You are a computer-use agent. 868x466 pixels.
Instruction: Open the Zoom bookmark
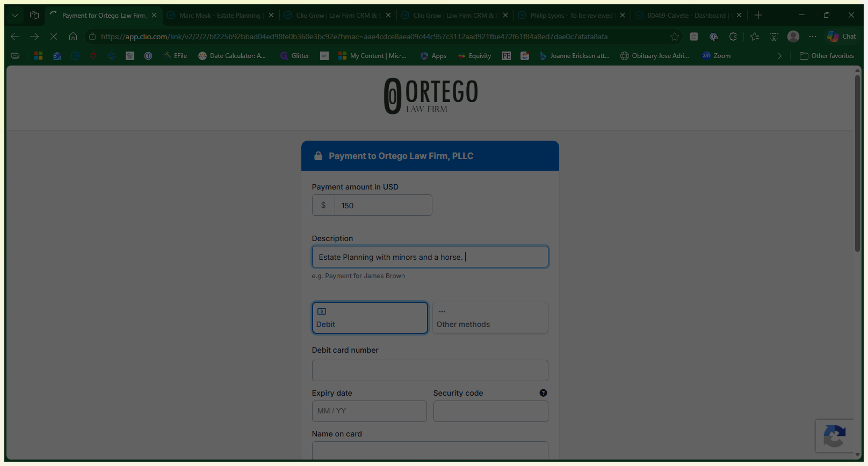pyautogui.click(x=717, y=56)
